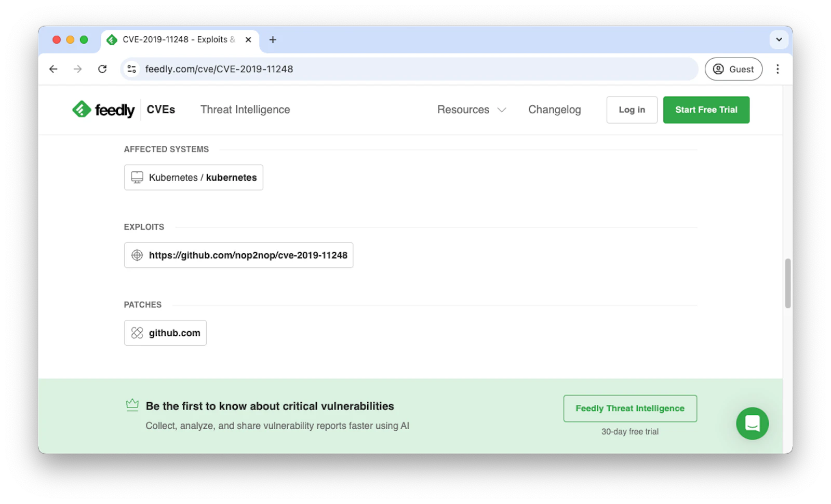Open a new browser tab

273,39
